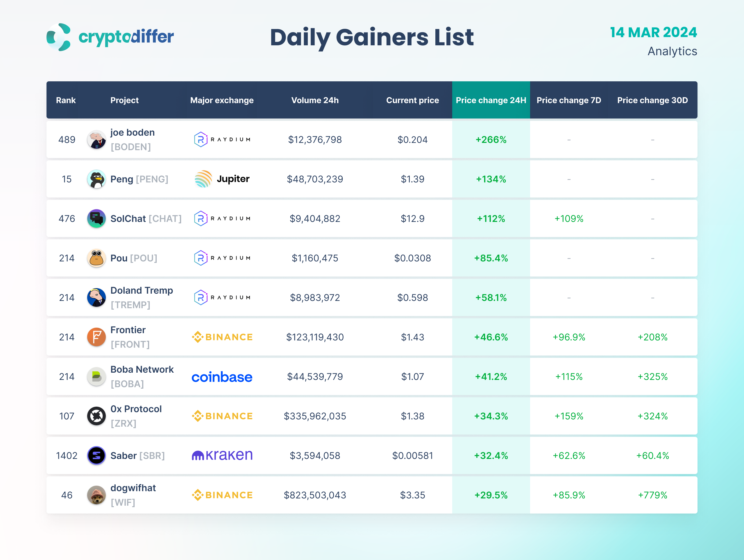The height and width of the screenshot is (560, 744).
Task: Click the Boba Network coin icon
Action: [x=96, y=376]
